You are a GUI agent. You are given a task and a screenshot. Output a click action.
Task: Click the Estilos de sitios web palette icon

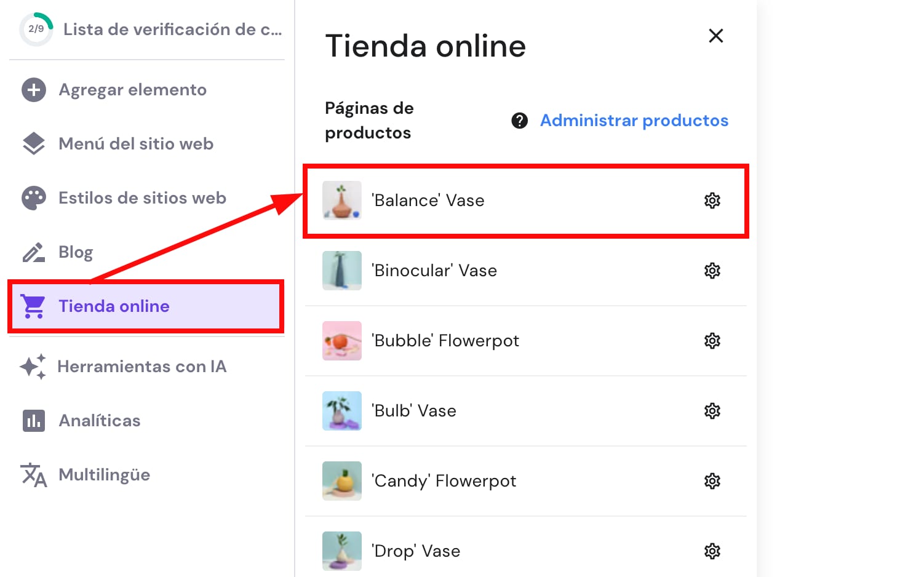(33, 197)
